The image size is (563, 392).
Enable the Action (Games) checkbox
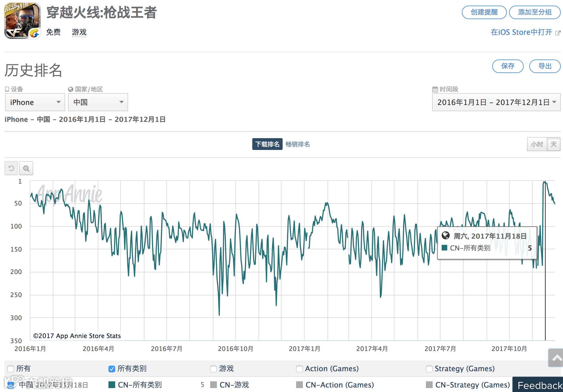pyautogui.click(x=299, y=369)
